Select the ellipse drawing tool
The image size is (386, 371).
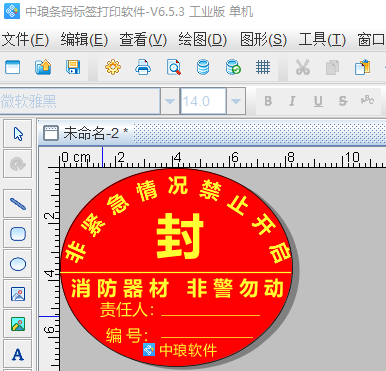point(18,264)
